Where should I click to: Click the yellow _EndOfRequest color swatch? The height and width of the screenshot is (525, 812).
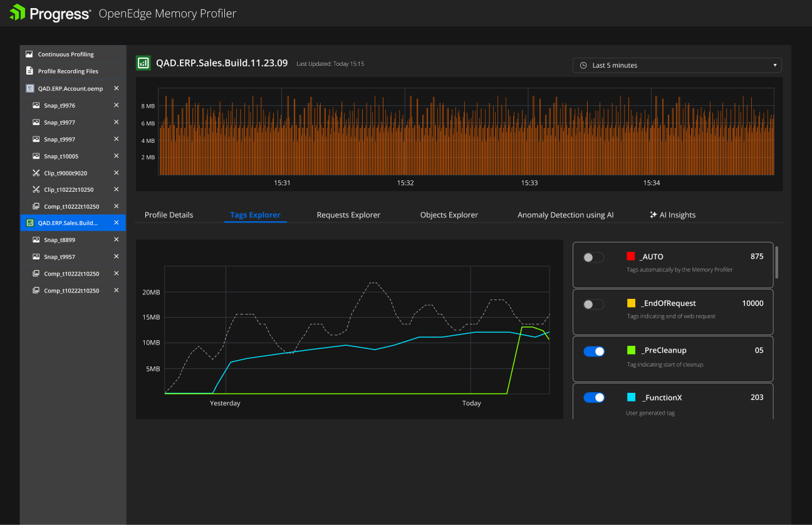click(x=631, y=303)
